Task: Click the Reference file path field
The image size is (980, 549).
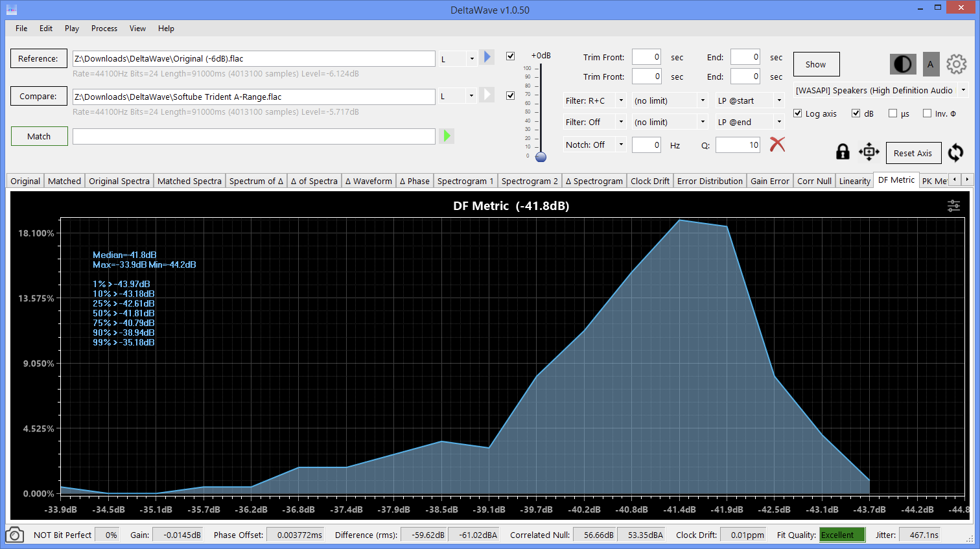Action: [x=253, y=58]
